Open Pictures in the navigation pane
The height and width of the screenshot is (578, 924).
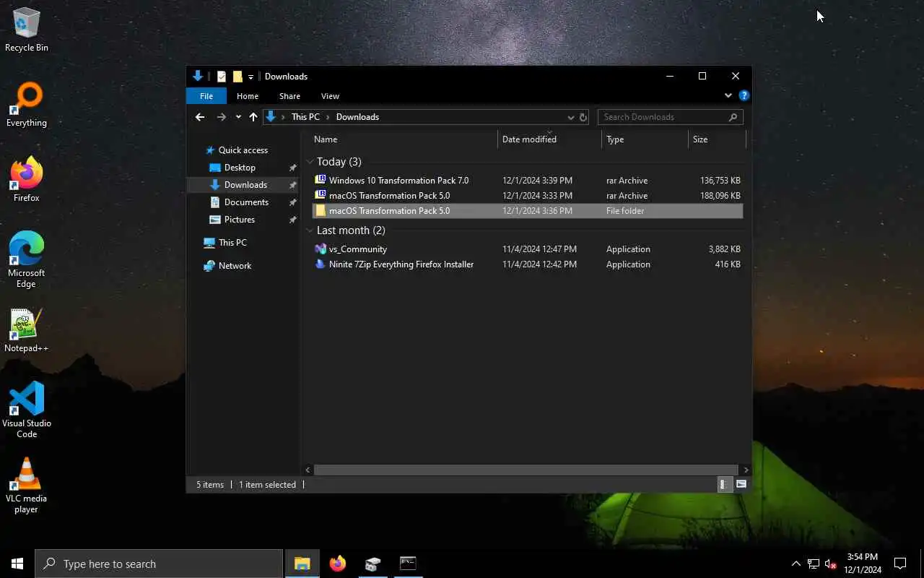240,220
